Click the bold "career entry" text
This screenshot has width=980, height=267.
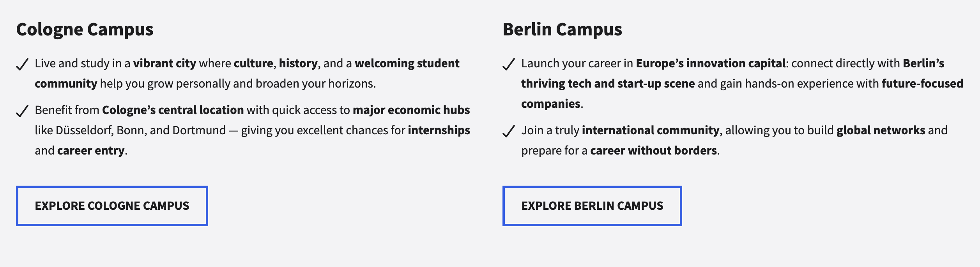(91, 151)
